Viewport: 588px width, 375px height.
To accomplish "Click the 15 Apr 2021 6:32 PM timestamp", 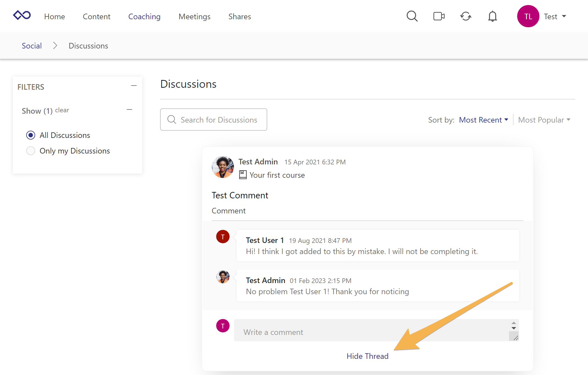I will 315,162.
